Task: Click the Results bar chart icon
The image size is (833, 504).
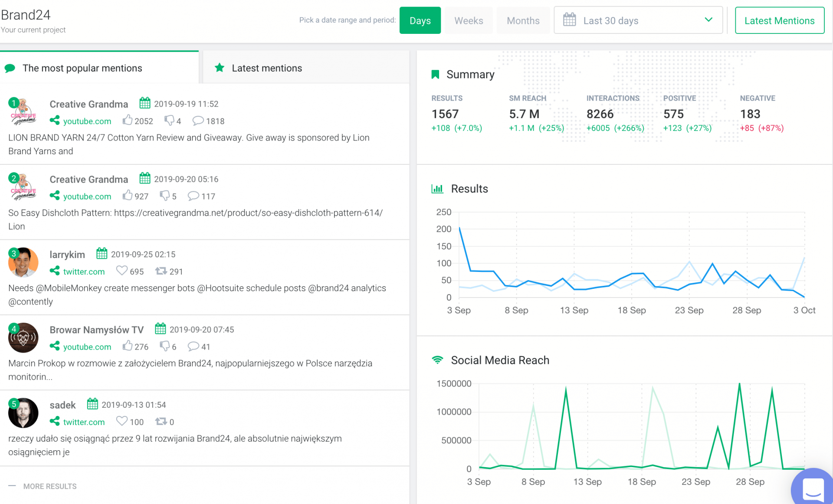Action: 437,189
